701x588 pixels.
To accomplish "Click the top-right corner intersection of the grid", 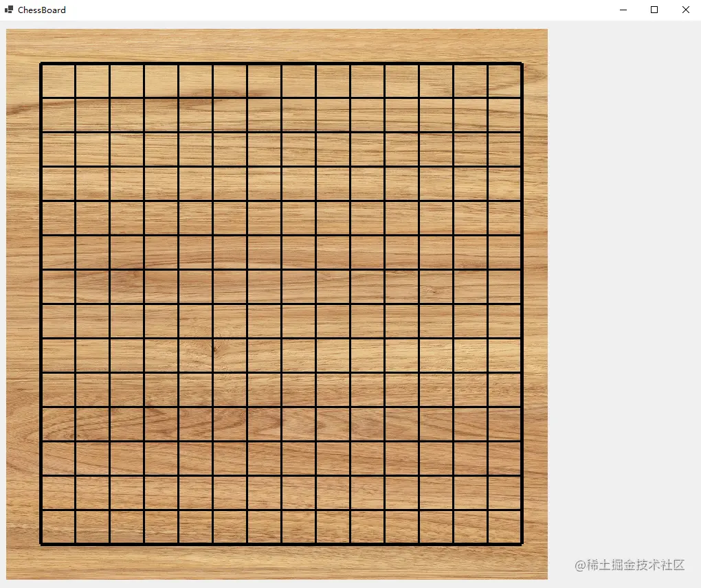I will (522, 63).
